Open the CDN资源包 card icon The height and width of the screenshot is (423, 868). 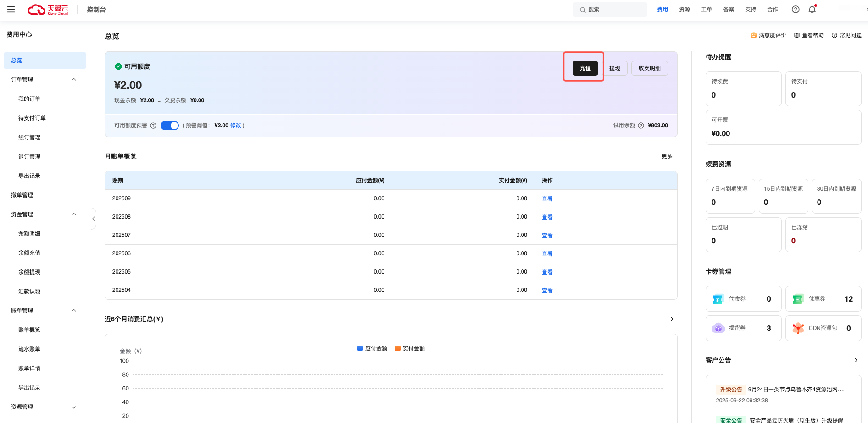[x=798, y=328]
